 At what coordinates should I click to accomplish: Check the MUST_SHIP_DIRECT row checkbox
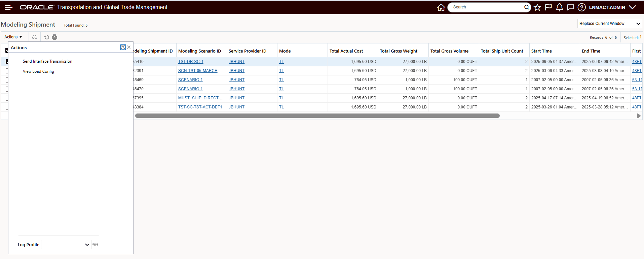pyautogui.click(x=7, y=98)
